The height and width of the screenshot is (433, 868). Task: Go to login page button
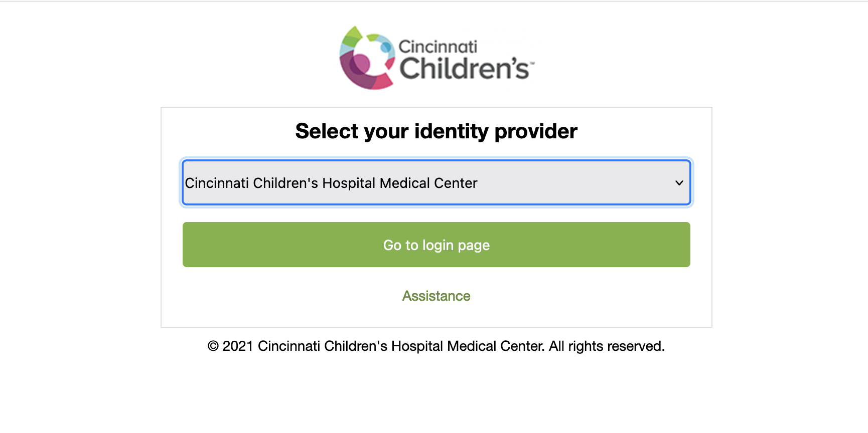[x=437, y=245]
